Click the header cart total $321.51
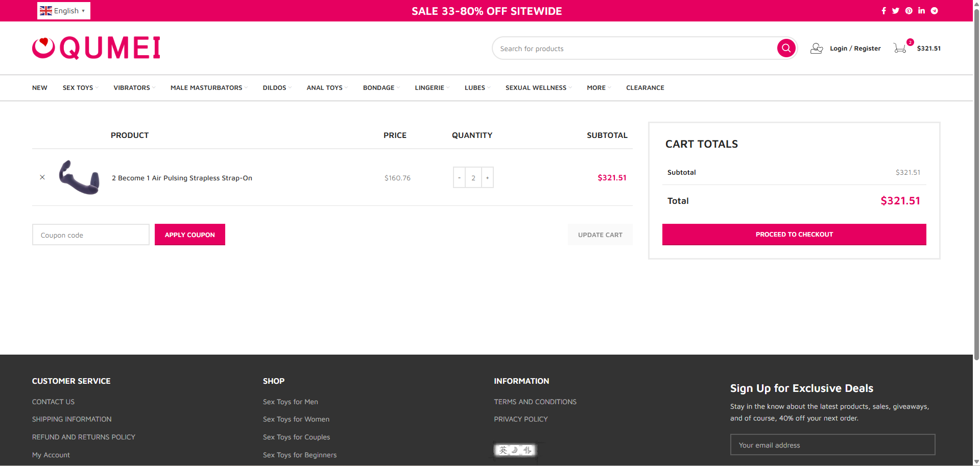 [x=928, y=49]
